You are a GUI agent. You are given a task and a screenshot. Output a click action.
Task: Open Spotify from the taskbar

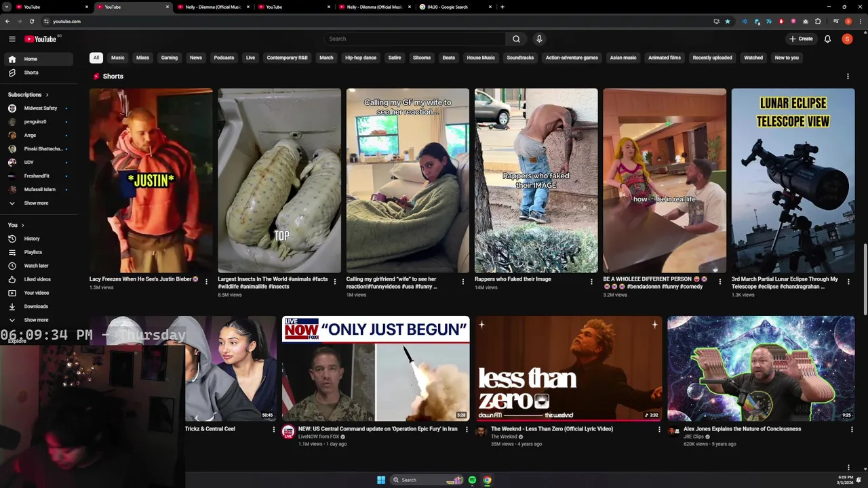click(x=472, y=480)
